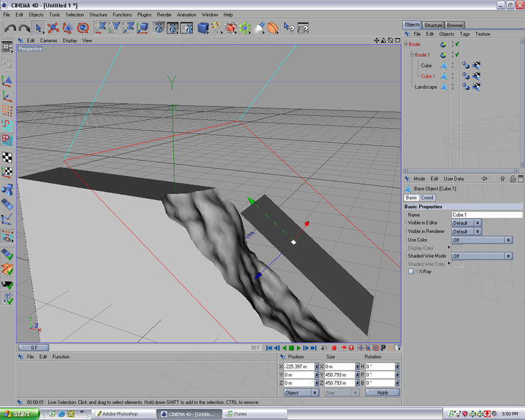The image size is (525, 420).
Task: Click the Landscape object icon in Objects panel
Action: pyautogui.click(x=444, y=87)
